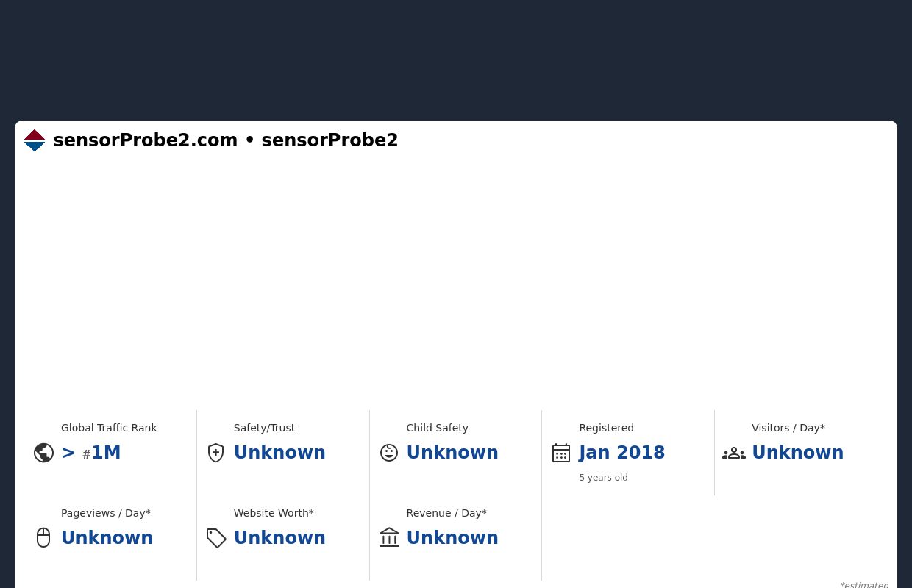Click the Pageviews mouse icon
Screen dimensions: 912x588
coord(43,537)
